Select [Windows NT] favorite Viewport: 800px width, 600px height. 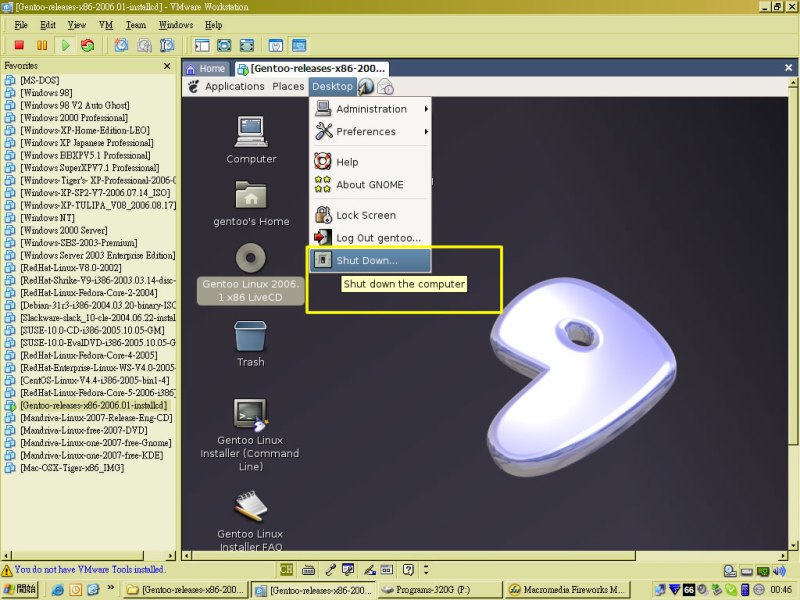[x=47, y=218]
